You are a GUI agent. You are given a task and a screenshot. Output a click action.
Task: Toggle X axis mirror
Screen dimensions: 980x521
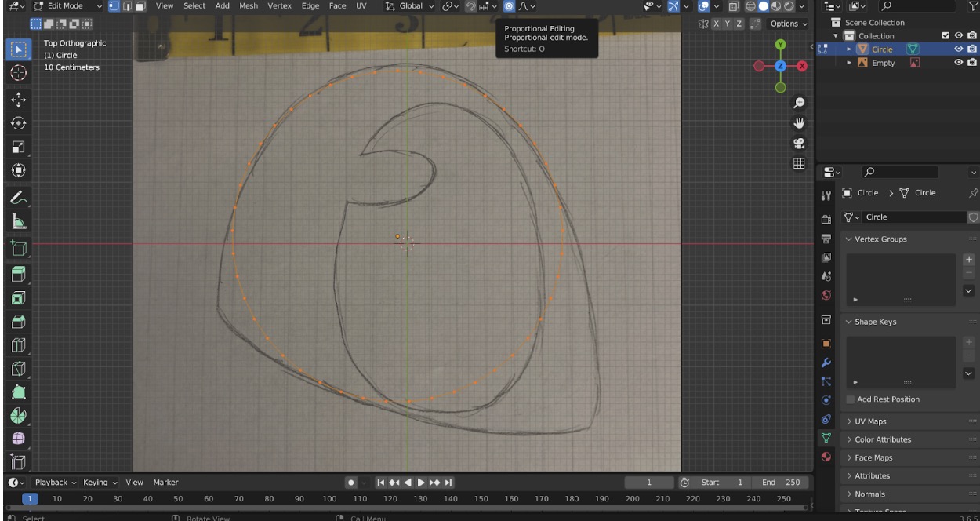[717, 24]
